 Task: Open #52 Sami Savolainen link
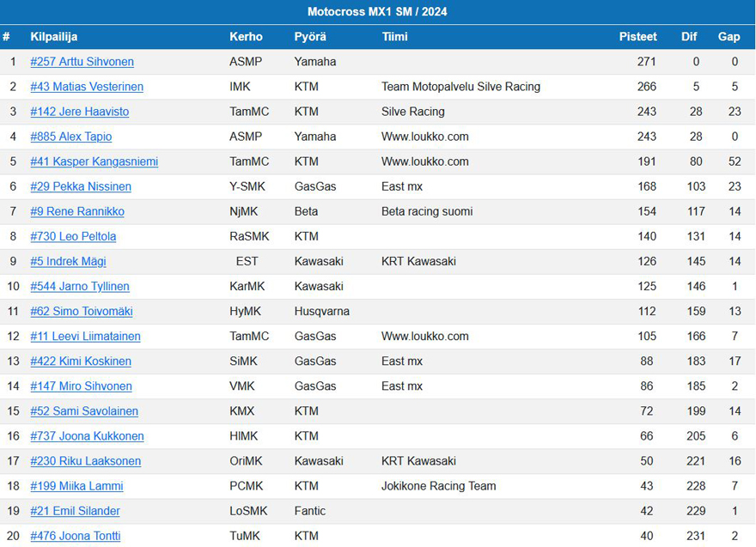pos(84,411)
